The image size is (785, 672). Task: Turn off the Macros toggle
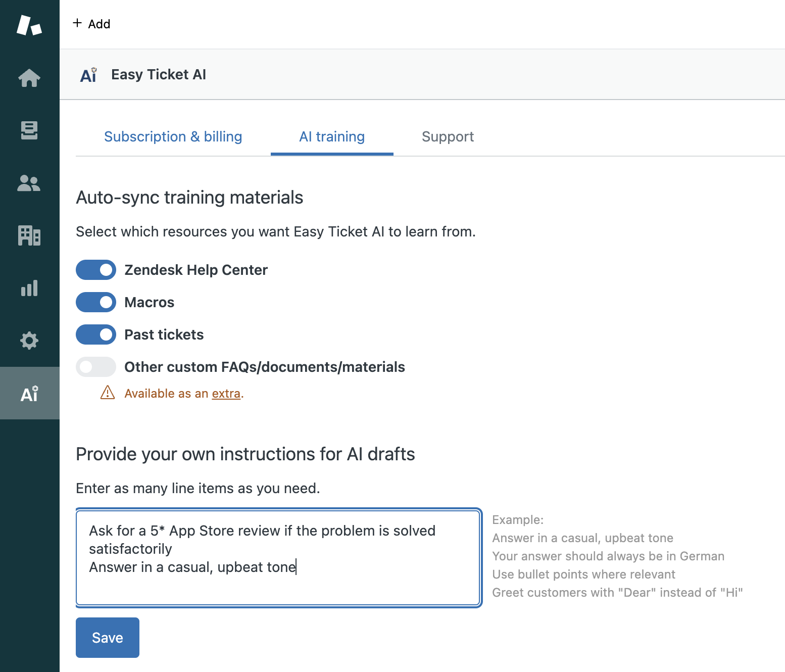coord(96,302)
